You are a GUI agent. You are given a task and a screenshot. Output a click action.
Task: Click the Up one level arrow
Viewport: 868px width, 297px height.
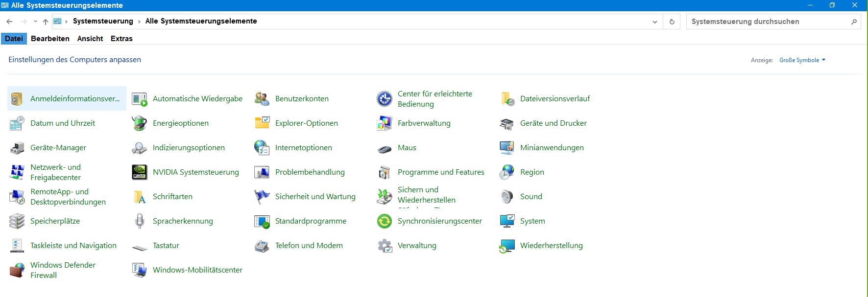pyautogui.click(x=46, y=22)
